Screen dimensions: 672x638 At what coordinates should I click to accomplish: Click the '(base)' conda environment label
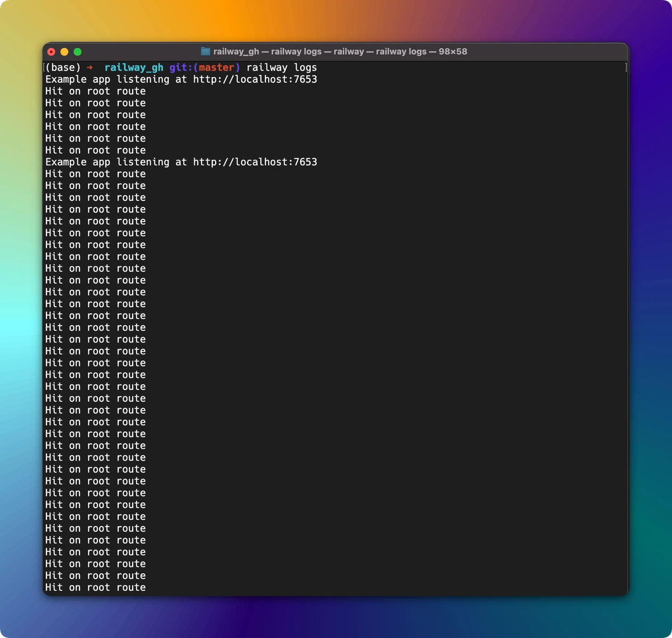pos(63,68)
